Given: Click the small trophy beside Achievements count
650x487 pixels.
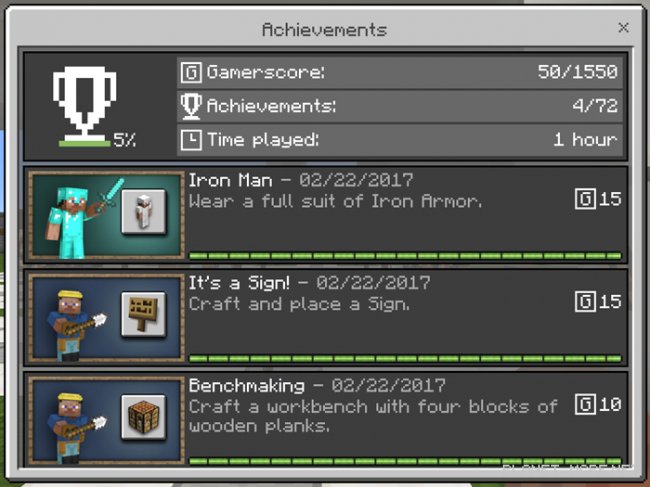Looking at the screenshot, I should [x=191, y=106].
